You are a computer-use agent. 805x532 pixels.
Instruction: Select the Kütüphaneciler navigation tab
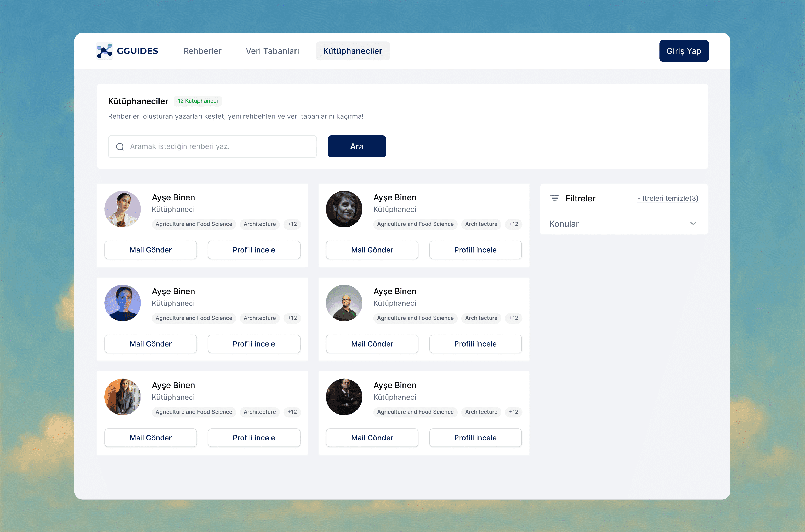[353, 51]
